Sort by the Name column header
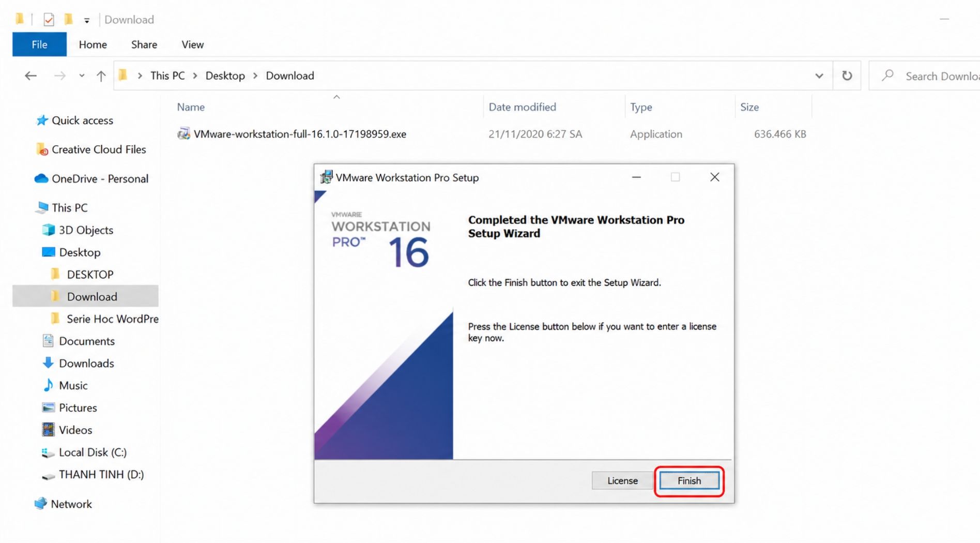 coord(191,107)
